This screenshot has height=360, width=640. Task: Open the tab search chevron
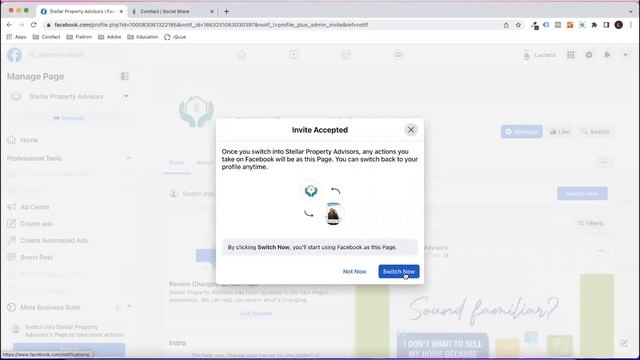pyautogui.click(x=631, y=11)
